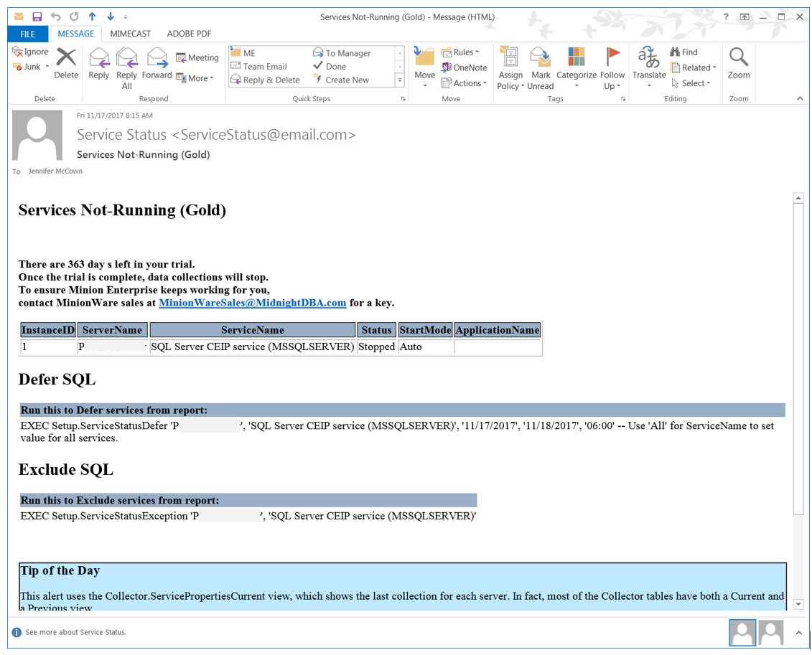Click the Auto start mode cell
This screenshot has width=812, height=655.
[x=426, y=347]
